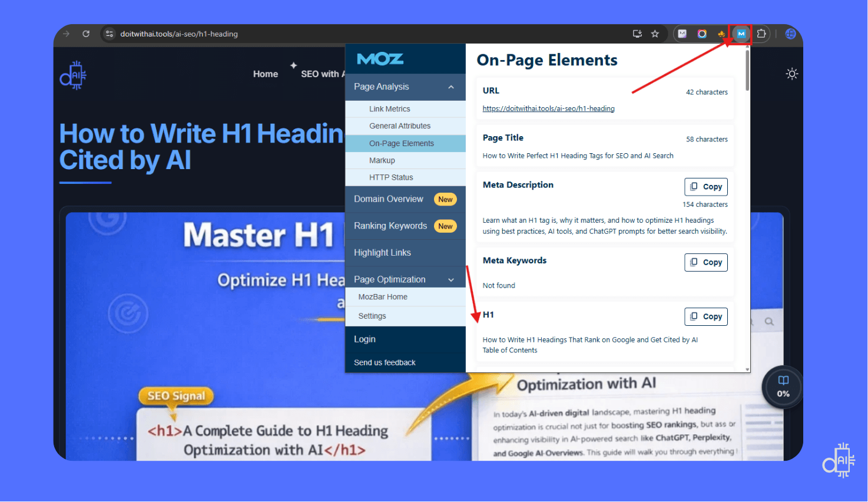Open site information icon beside the URL

(x=110, y=34)
